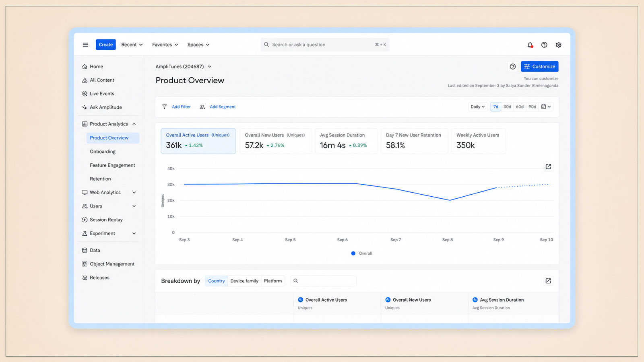This screenshot has height=362, width=644.
Task: Click the help icon beside Customize
Action: click(x=513, y=66)
